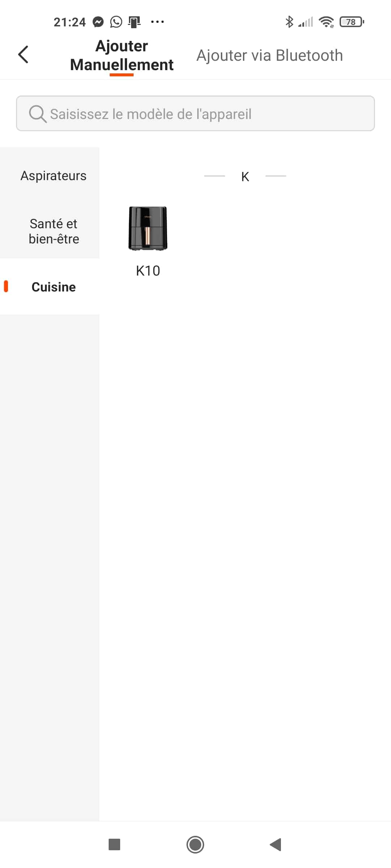Focus the device model search field
Screen dimensions: 391x868
click(195, 114)
